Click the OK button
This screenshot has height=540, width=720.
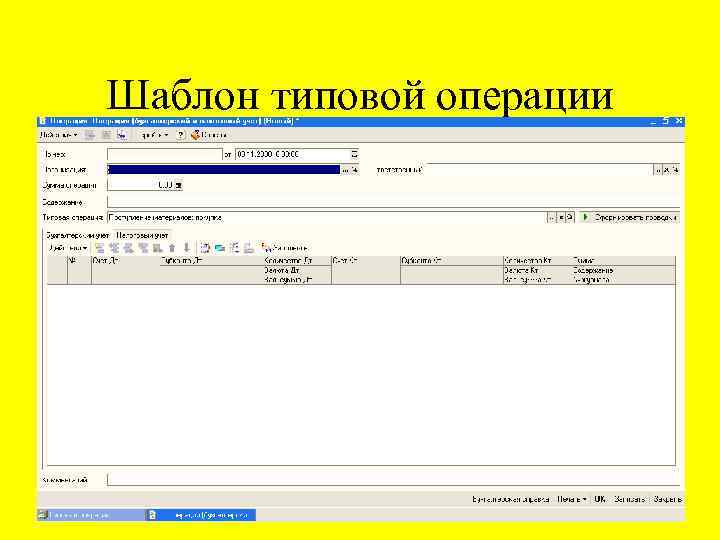[600, 499]
